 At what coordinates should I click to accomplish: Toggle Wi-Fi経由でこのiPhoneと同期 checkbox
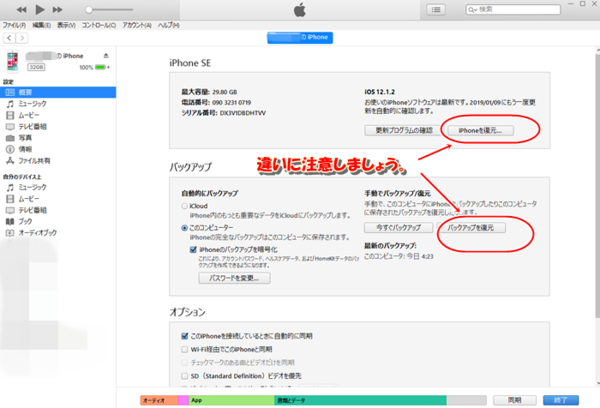[x=185, y=349]
